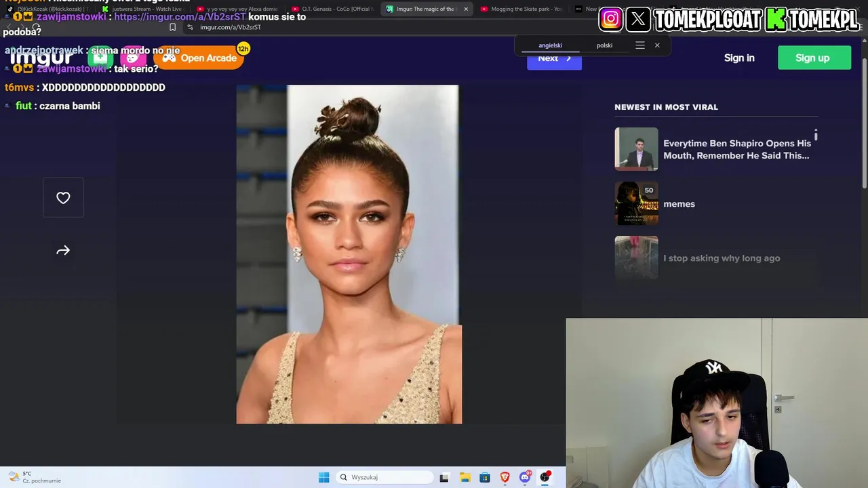The height and width of the screenshot is (488, 868).
Task: Open Microsoft Store from the taskbar
Action: (485, 477)
